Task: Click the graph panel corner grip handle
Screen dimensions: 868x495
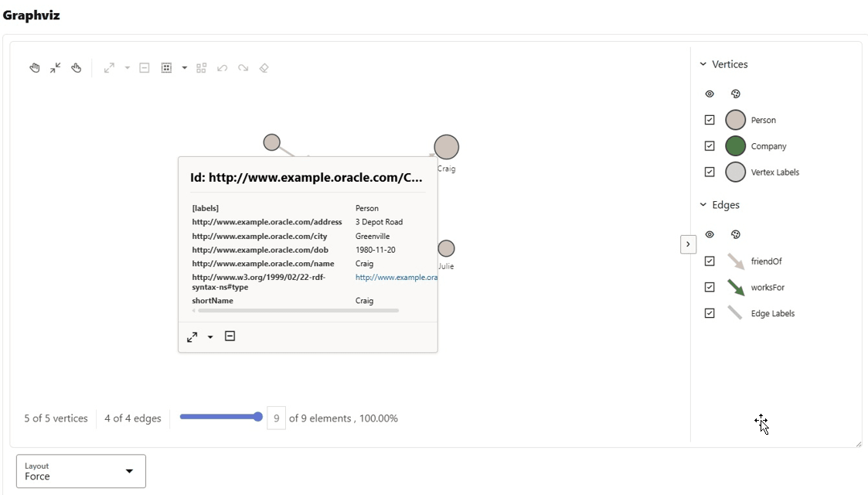Action: 859,444
